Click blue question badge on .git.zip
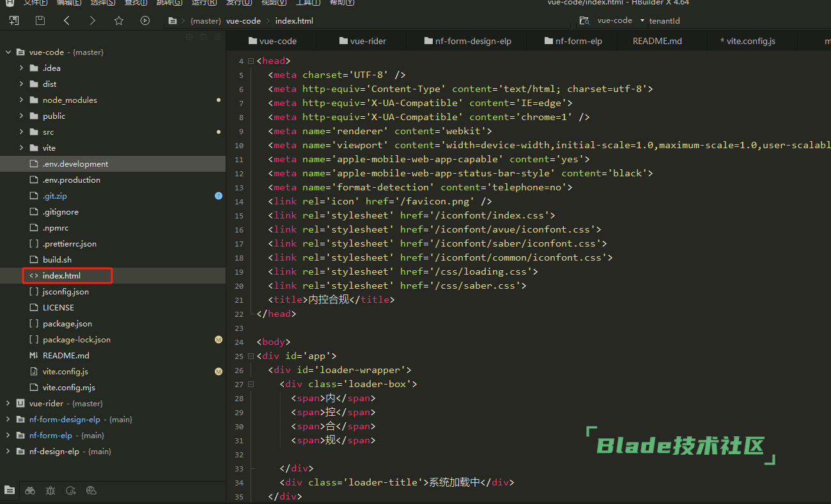Viewport: 831px width, 504px height. pos(219,196)
